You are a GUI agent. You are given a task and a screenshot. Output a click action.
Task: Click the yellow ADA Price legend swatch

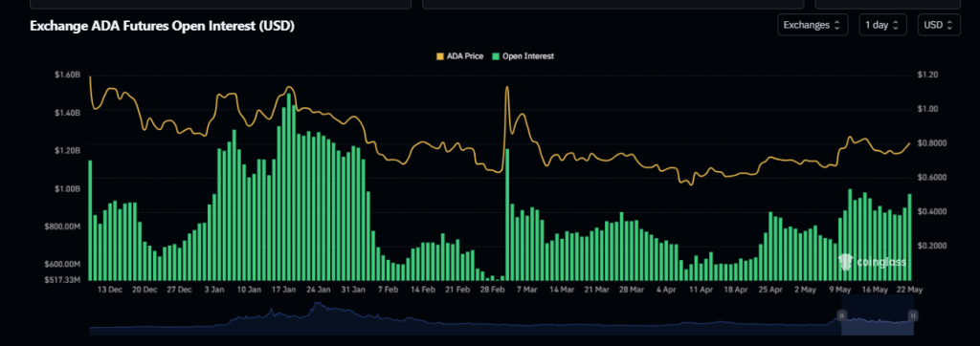pyautogui.click(x=440, y=56)
